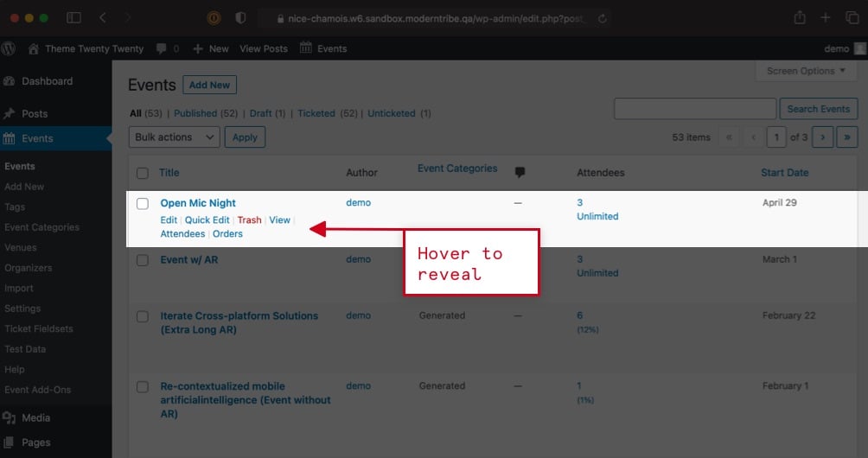Open Tags in Events submenu
The width and height of the screenshot is (868, 458).
click(15, 207)
